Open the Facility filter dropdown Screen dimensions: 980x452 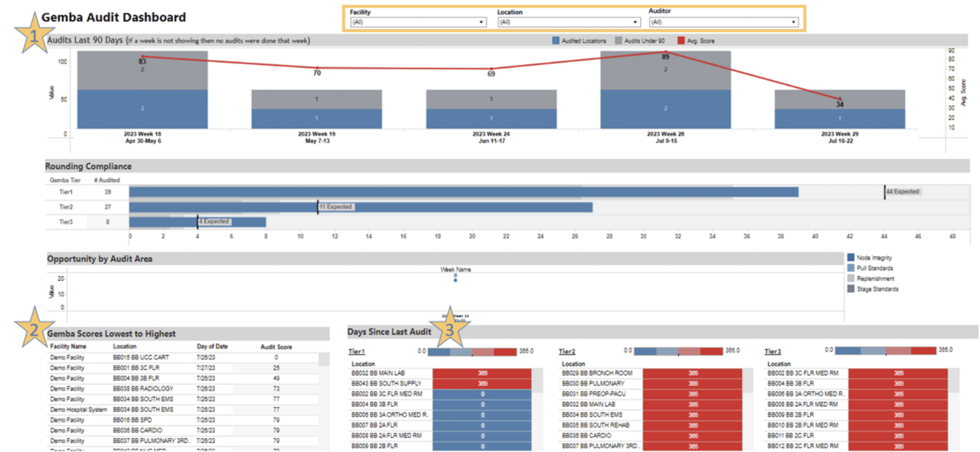point(417,22)
